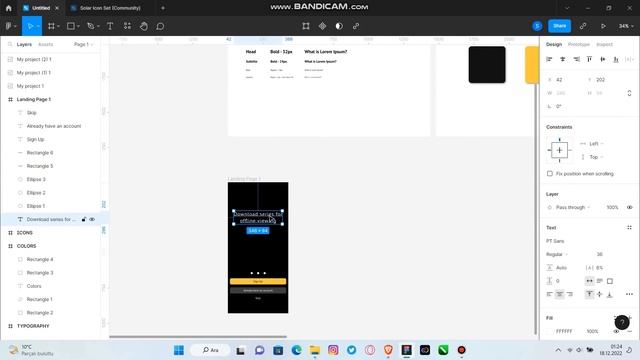Screen dimensions: 640x360
Task: Select the Hand tool
Action: (144, 26)
